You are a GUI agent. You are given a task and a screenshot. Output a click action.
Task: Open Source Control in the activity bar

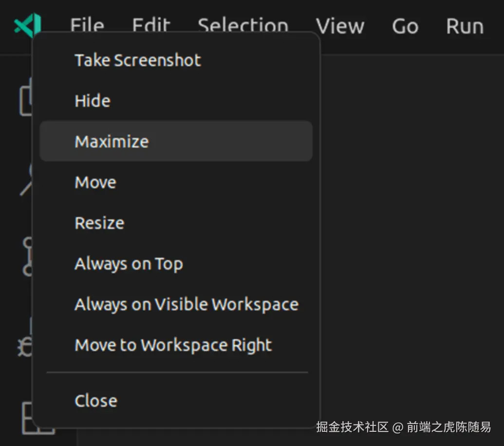(27, 257)
